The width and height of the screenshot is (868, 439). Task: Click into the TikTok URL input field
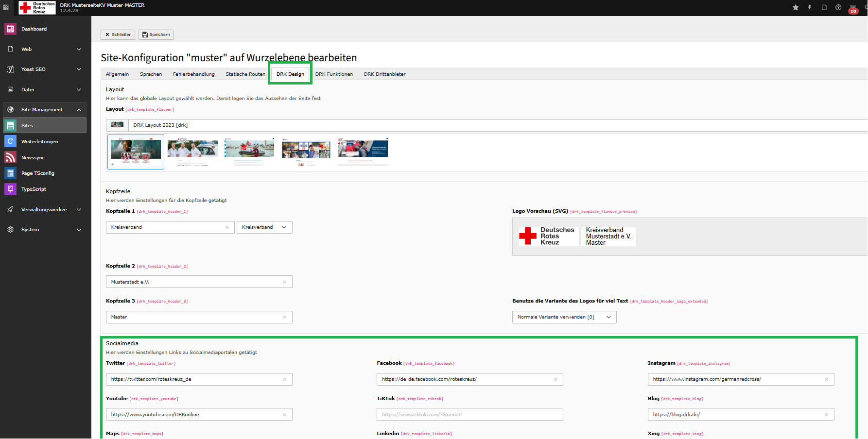[469, 415]
